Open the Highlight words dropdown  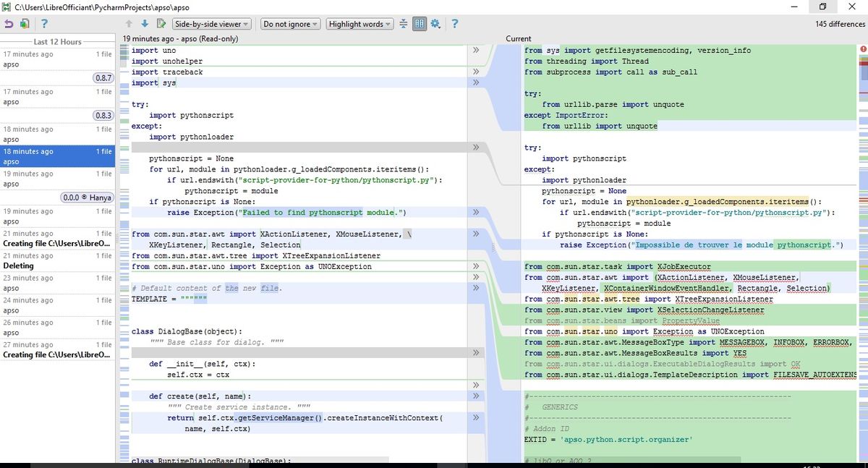[359, 24]
